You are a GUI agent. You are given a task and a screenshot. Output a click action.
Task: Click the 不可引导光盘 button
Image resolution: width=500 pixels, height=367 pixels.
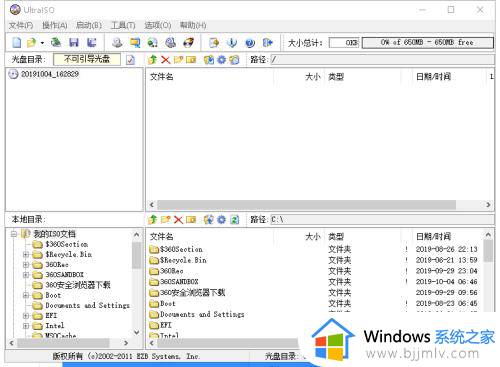tap(87, 59)
